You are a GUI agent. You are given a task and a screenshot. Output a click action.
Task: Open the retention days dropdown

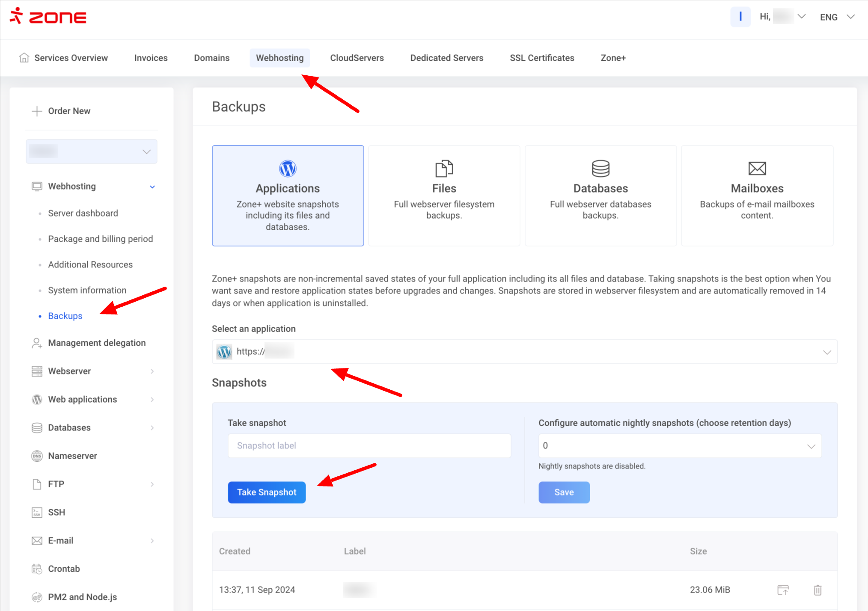pos(680,446)
